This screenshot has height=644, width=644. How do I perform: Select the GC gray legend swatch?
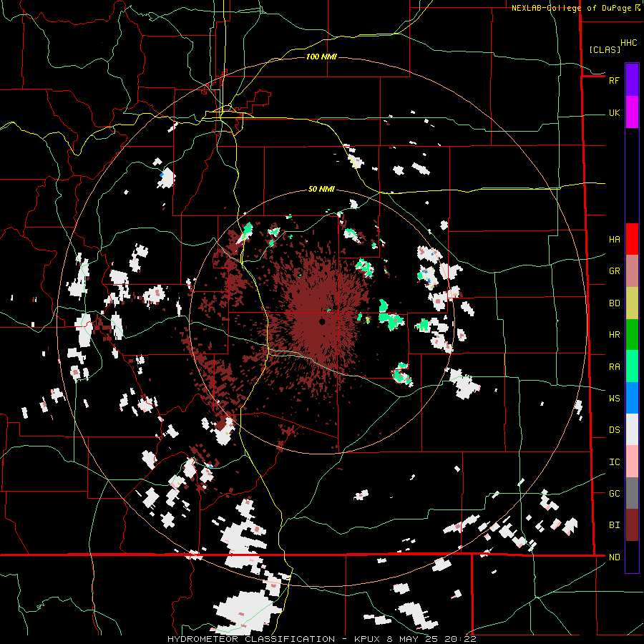tap(632, 493)
